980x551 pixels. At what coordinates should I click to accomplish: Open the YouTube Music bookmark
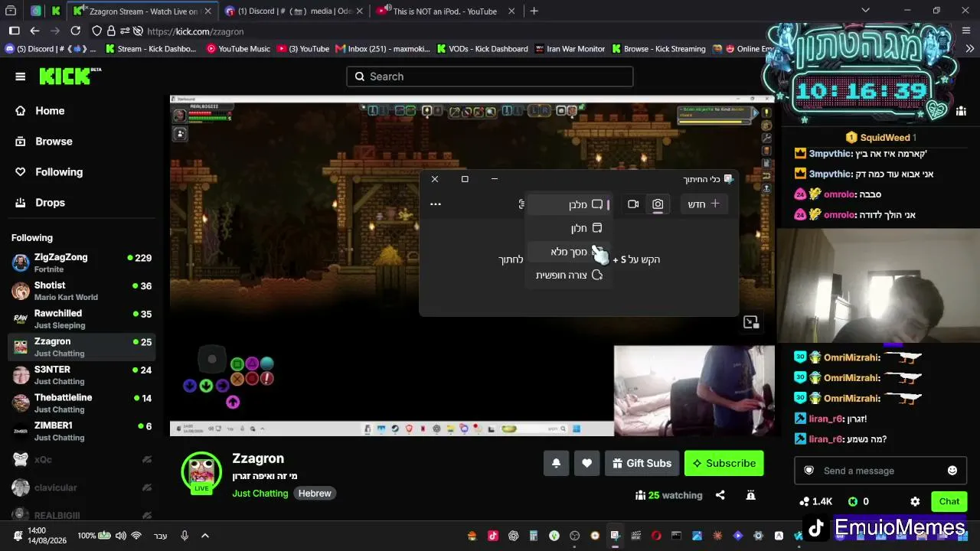[238, 49]
